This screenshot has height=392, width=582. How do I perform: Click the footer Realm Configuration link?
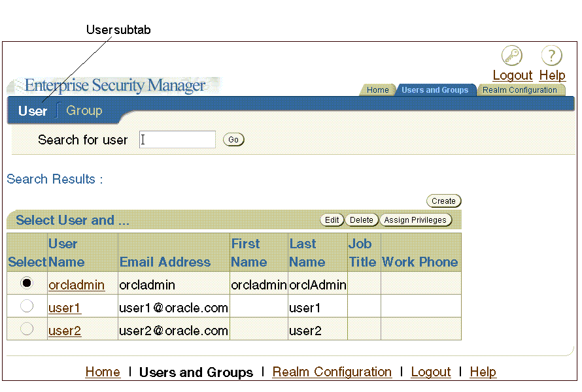click(332, 372)
